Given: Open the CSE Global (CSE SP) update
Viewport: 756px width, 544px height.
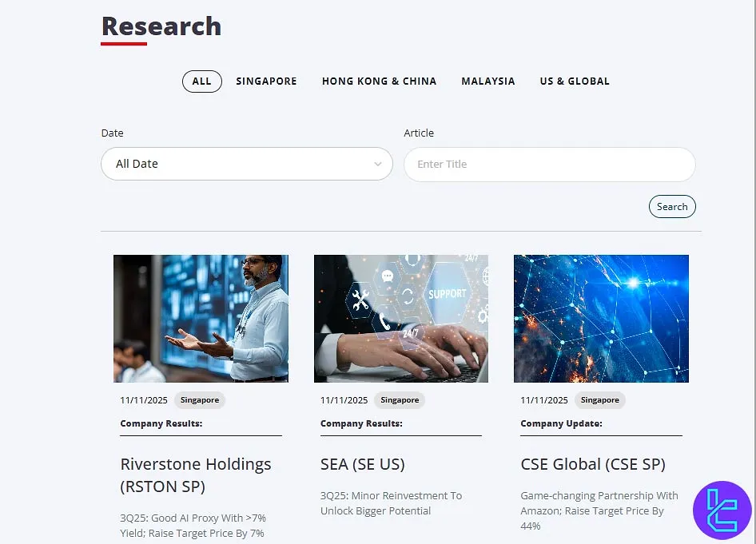Looking at the screenshot, I should click(593, 464).
